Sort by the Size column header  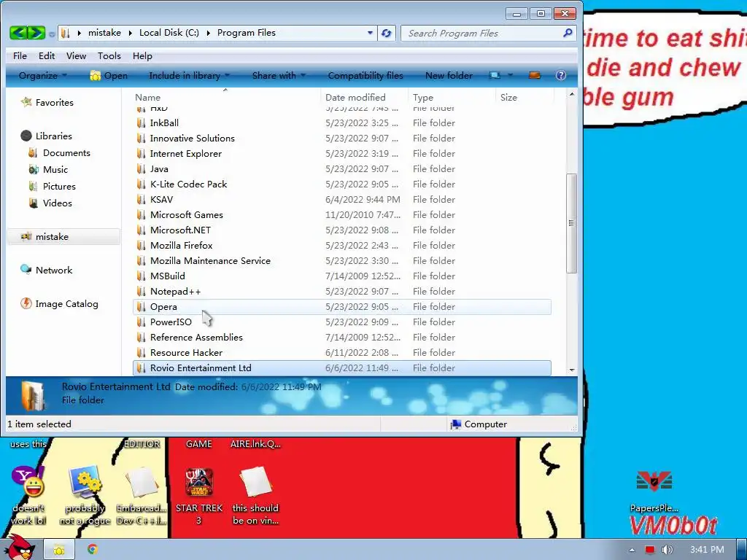[525, 97]
